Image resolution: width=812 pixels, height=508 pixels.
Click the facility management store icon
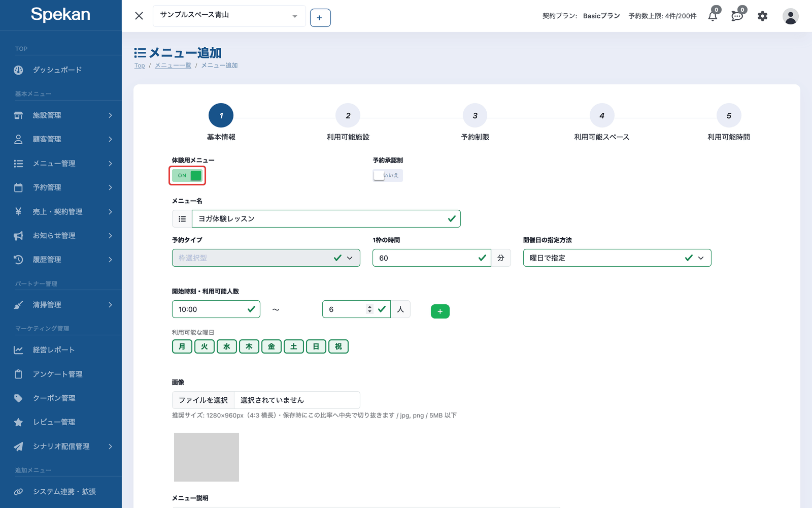[18, 115]
